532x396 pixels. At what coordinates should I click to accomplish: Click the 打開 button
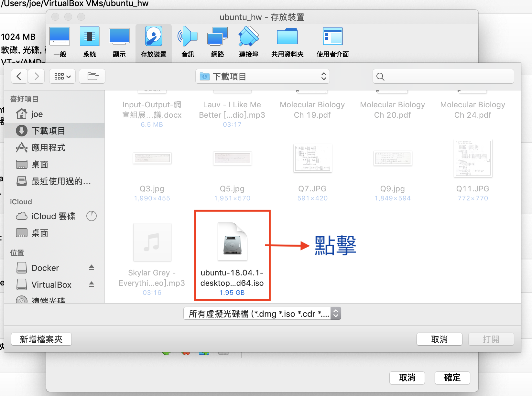tap(491, 339)
